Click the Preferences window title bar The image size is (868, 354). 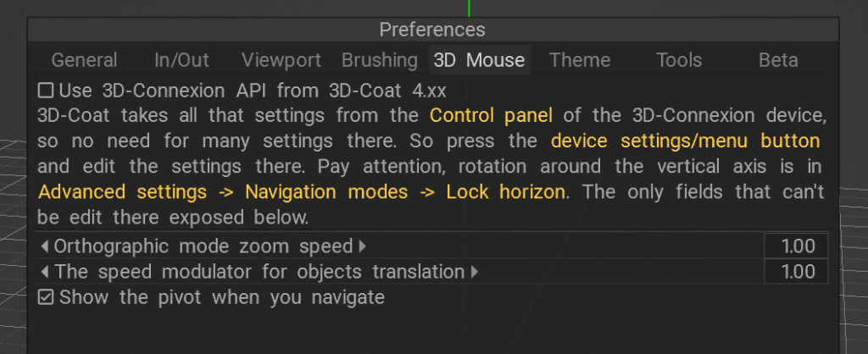click(x=433, y=30)
